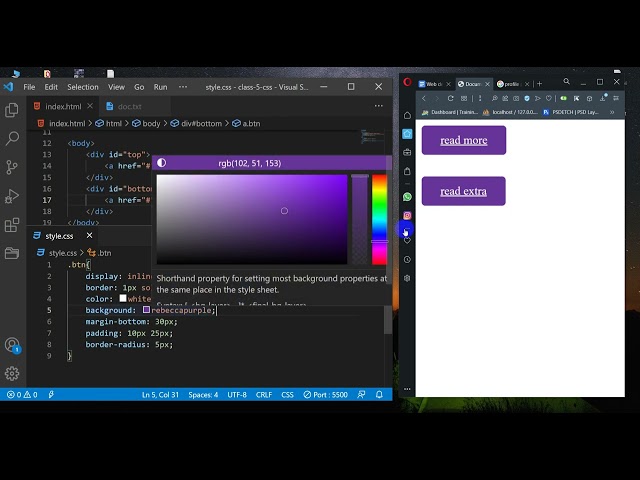Click the briefcase icon in Opera sidebar
Image resolution: width=640 pixels, height=480 pixels.
[407, 152]
